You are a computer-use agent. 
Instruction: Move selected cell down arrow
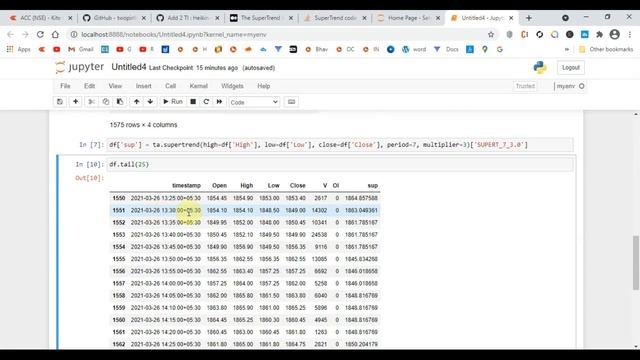(x=150, y=102)
